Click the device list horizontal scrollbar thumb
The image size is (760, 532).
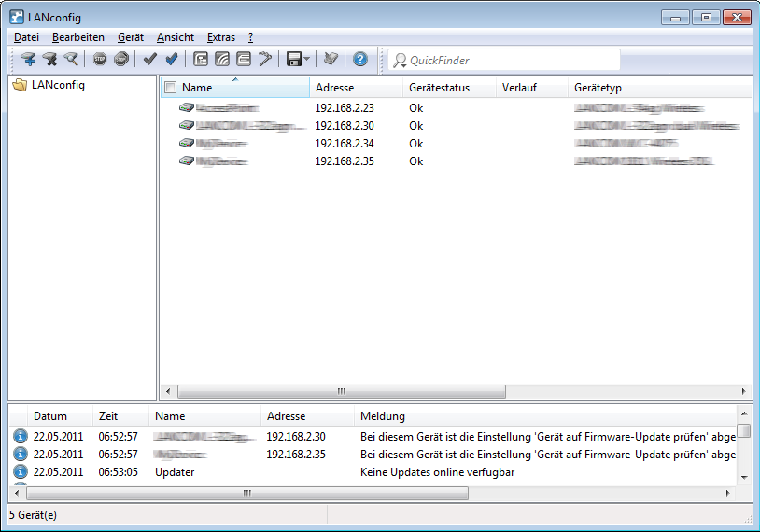[341, 392]
